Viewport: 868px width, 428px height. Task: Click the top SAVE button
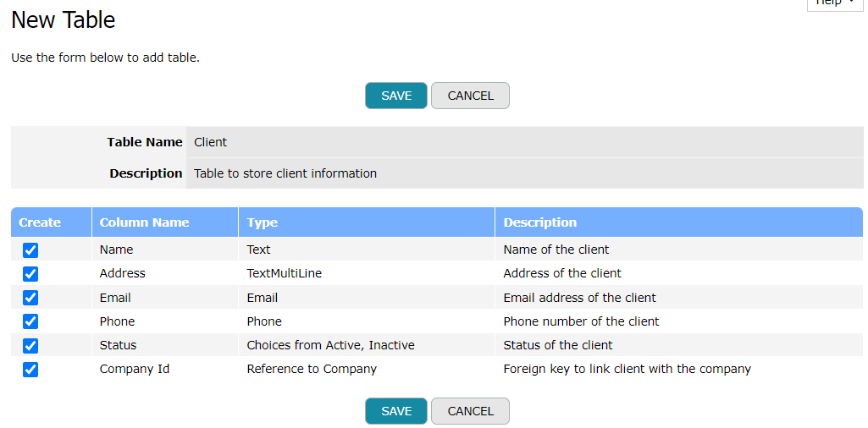(x=395, y=96)
